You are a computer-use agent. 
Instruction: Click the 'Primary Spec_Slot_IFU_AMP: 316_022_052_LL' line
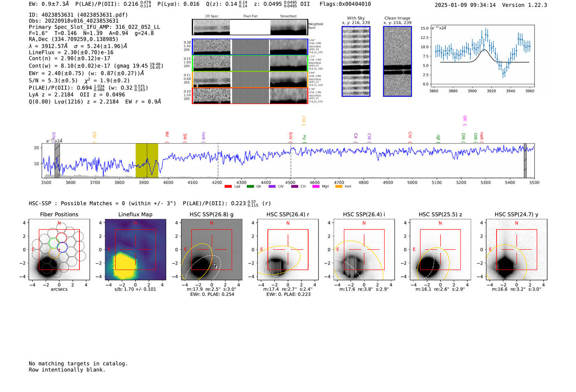94,27
